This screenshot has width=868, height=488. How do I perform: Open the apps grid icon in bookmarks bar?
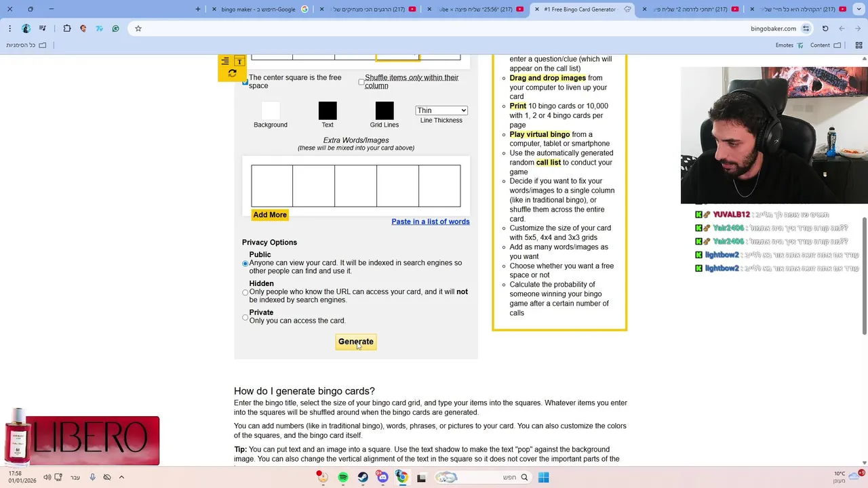pyautogui.click(x=859, y=45)
